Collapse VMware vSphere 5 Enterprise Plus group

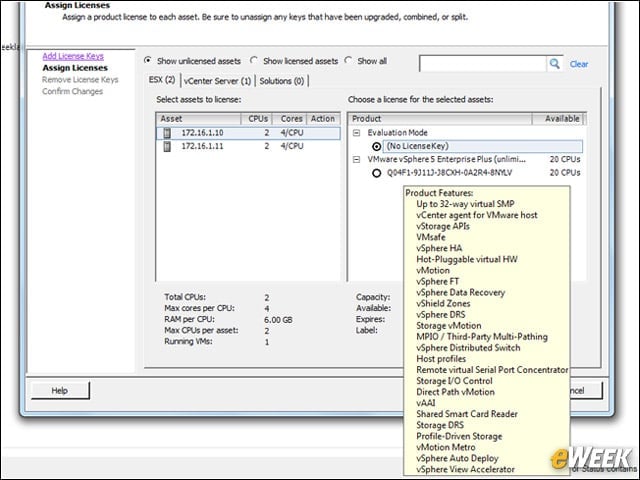click(x=356, y=160)
